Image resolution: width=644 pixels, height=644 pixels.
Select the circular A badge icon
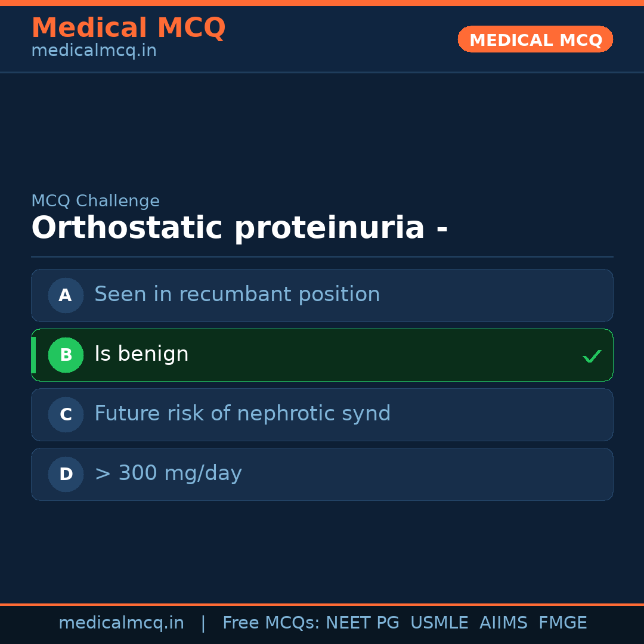66,295
